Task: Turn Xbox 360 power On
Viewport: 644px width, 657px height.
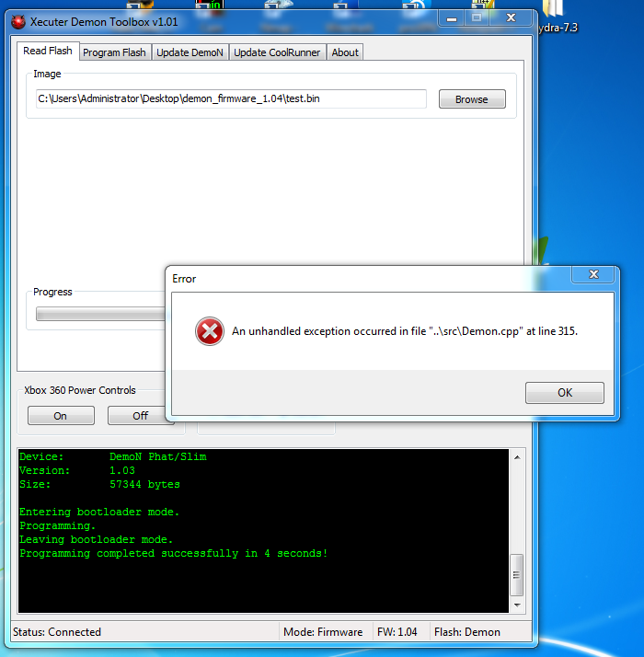Action: (61, 416)
